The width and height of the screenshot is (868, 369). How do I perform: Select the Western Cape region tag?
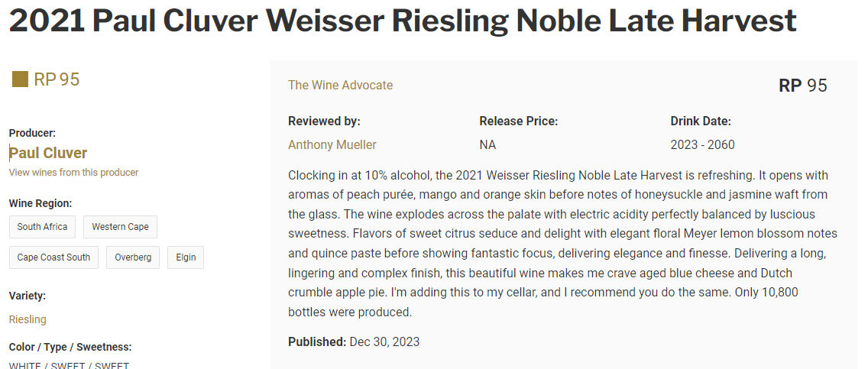coord(120,227)
